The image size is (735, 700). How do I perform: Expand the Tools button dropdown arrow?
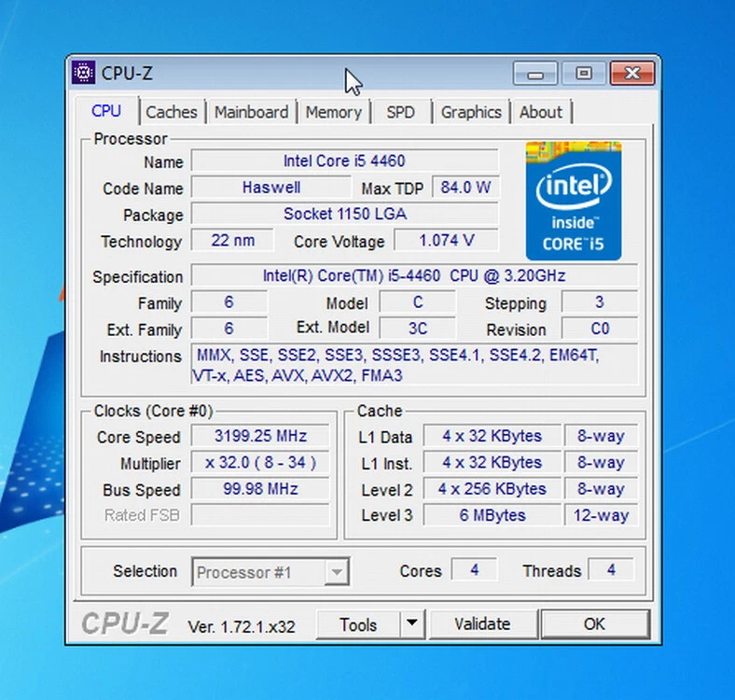coord(412,623)
